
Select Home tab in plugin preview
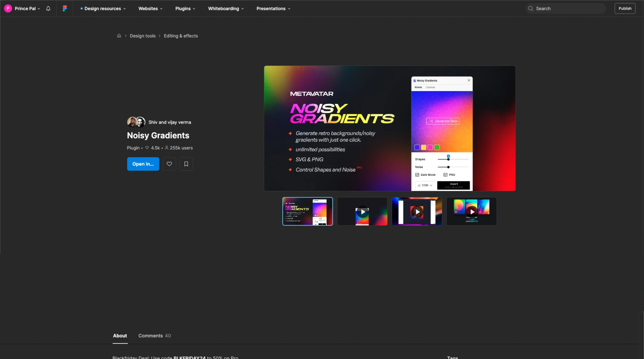point(418,87)
